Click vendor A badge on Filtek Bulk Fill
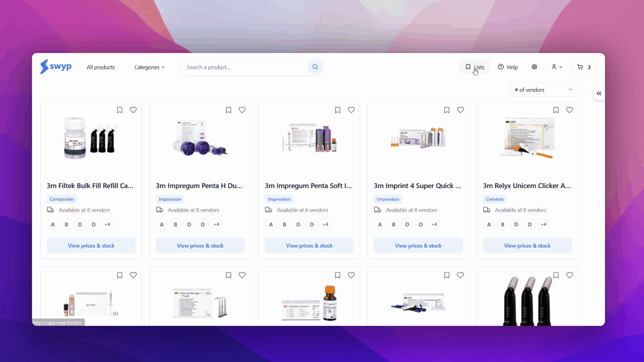This screenshot has width=644, height=362. coord(53,224)
